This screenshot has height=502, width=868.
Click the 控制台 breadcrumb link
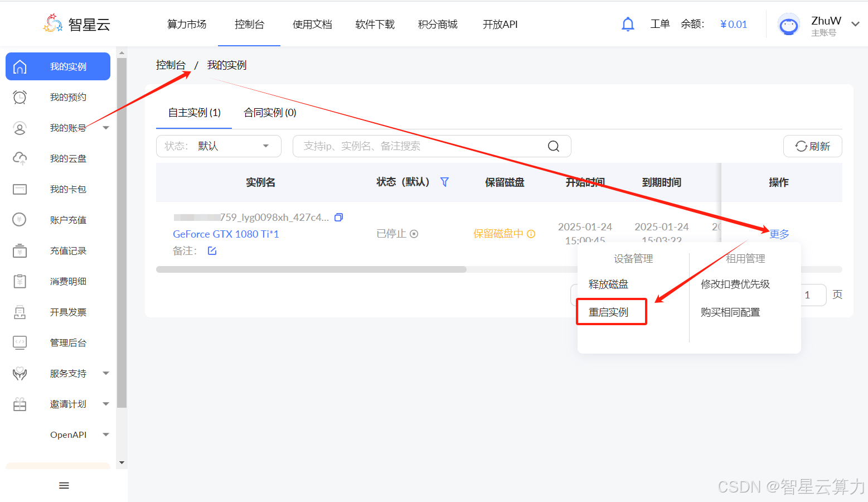point(171,65)
